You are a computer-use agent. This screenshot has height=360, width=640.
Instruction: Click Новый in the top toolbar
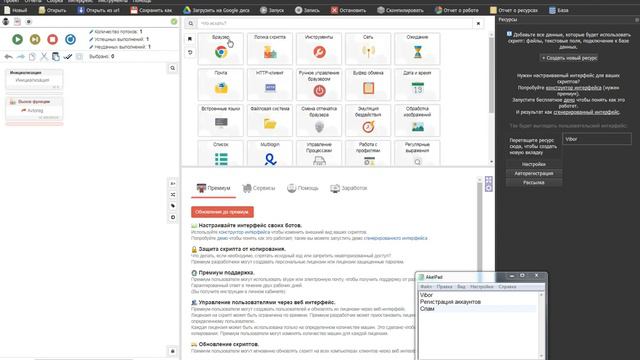pyautogui.click(x=15, y=10)
